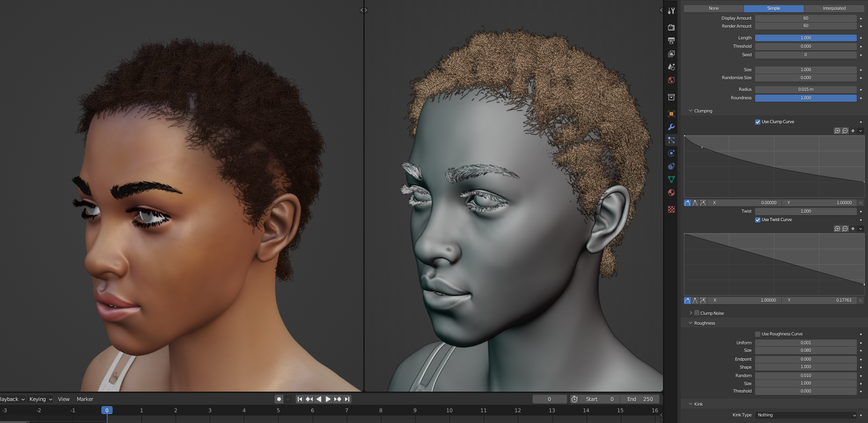Open the Physics properties tab
Image resolution: width=868 pixels, height=423 pixels.
click(x=671, y=153)
